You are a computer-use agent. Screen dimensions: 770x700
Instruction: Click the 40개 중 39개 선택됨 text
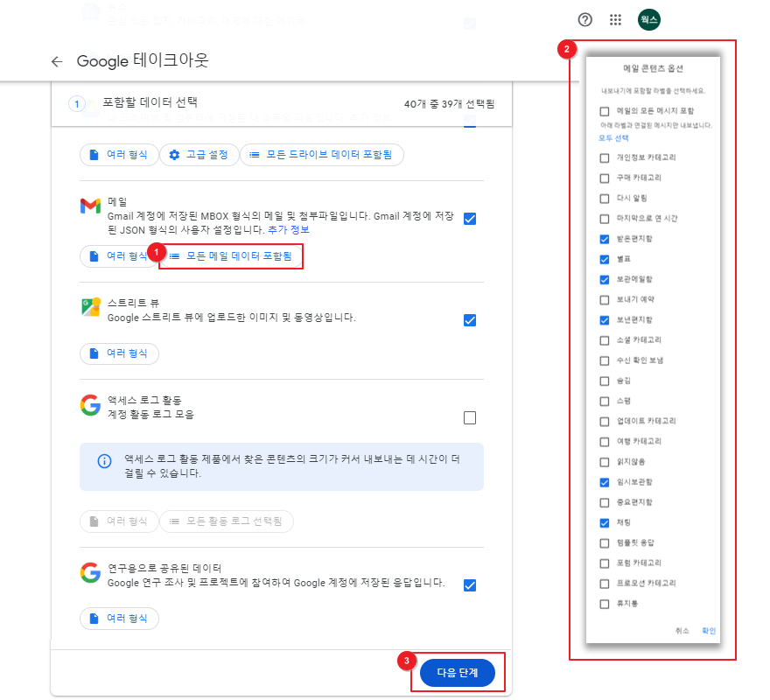(449, 104)
